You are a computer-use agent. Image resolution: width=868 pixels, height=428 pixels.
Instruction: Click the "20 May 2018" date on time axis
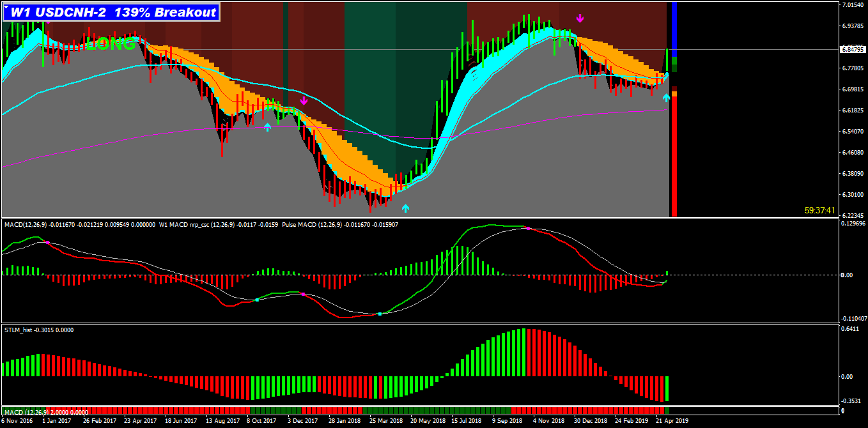coord(428,421)
